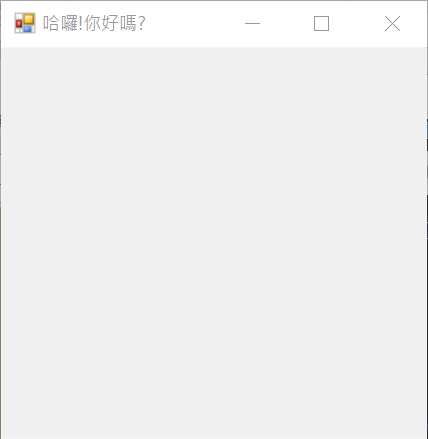
Task: Click the center of the blank form
Action: 214,243
